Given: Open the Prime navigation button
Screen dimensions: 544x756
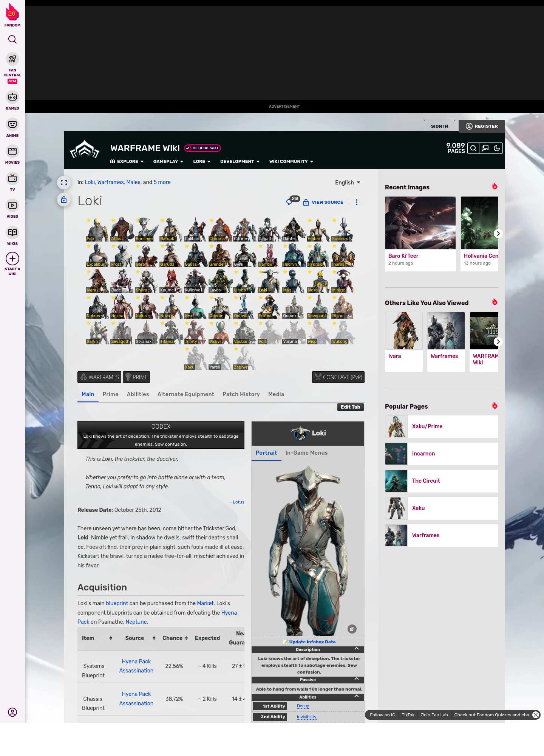Looking at the screenshot, I should pyautogui.click(x=136, y=377).
